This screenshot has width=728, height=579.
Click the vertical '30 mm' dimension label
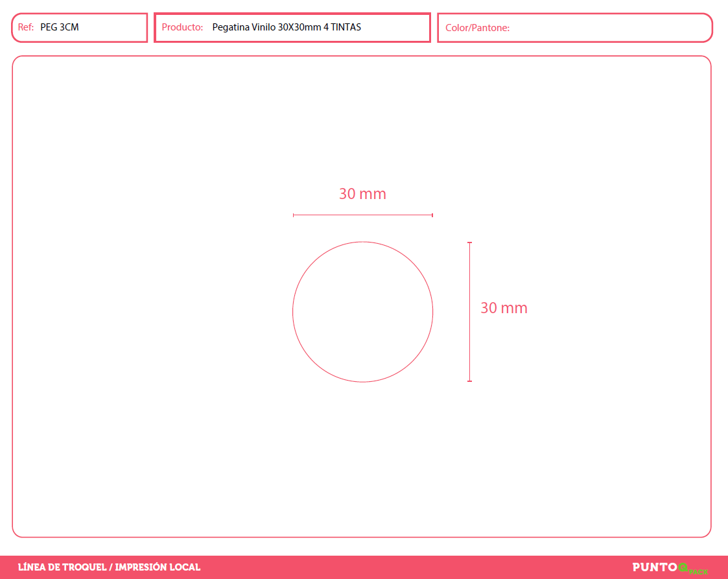[504, 308]
